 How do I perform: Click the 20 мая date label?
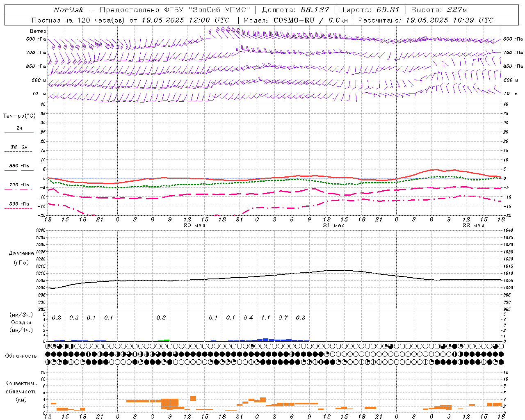(194, 226)
